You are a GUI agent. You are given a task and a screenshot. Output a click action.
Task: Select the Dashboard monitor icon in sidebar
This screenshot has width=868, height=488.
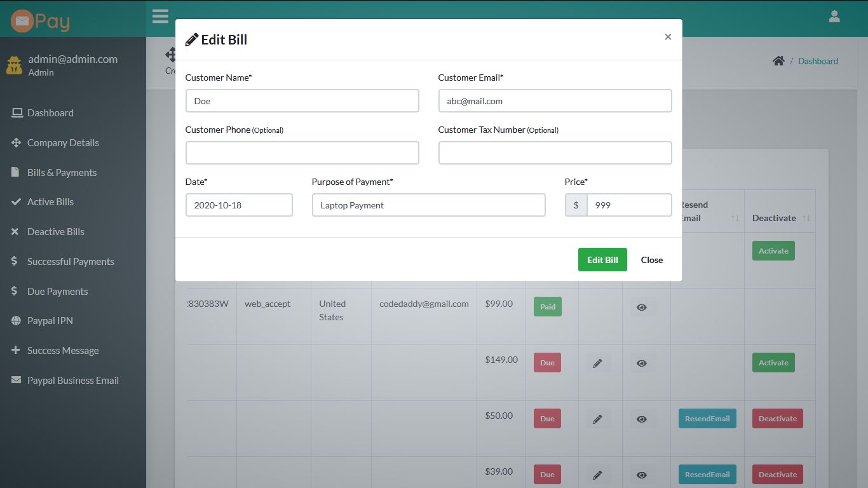(x=17, y=112)
